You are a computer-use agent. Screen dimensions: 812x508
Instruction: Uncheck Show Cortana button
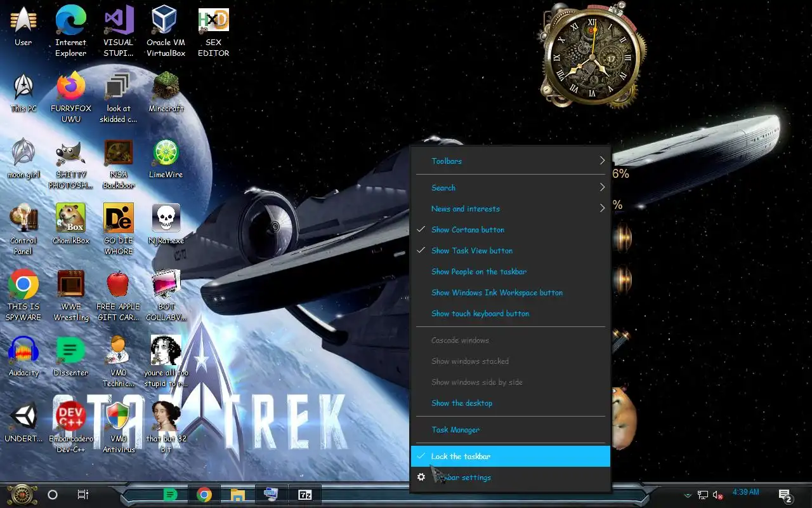tap(511, 230)
